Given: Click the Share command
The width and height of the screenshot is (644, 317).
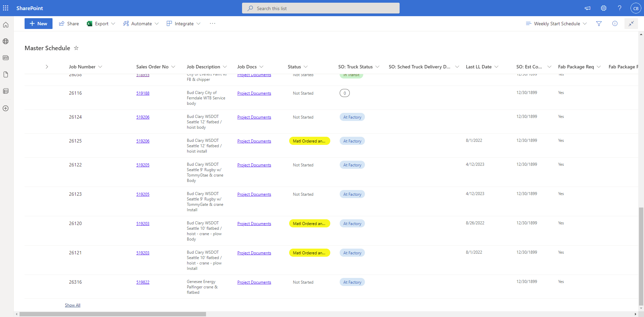Looking at the screenshot, I should 69,24.
